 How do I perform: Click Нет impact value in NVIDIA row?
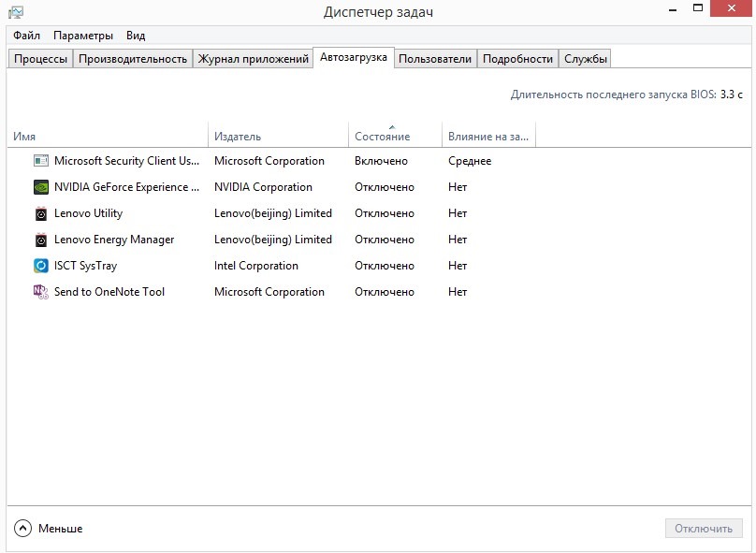pos(458,187)
